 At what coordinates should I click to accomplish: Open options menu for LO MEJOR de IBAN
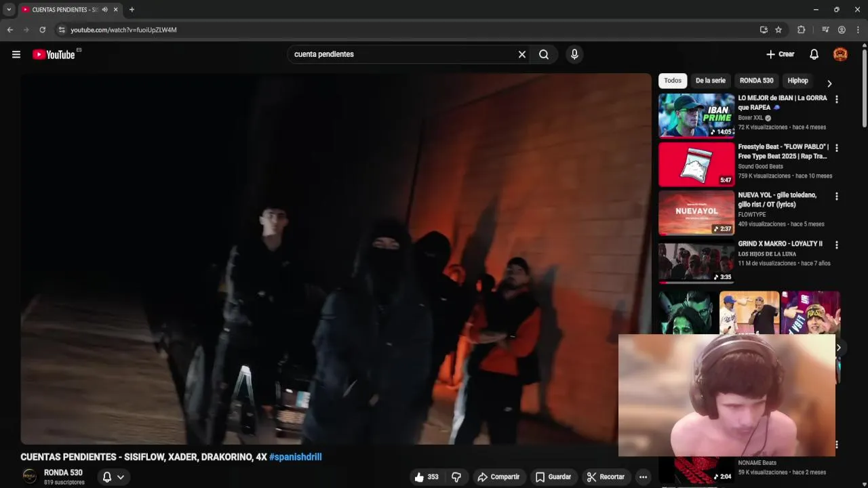(x=836, y=99)
